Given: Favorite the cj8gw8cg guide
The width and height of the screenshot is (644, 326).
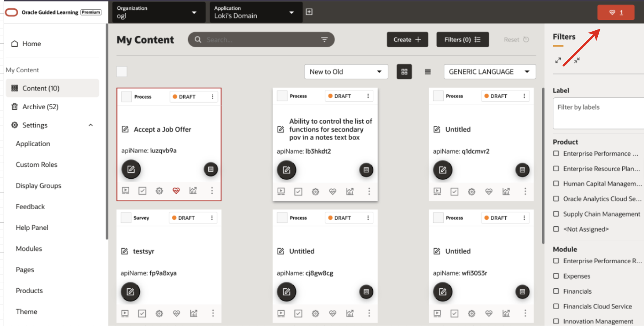Looking at the screenshot, I should [x=332, y=313].
